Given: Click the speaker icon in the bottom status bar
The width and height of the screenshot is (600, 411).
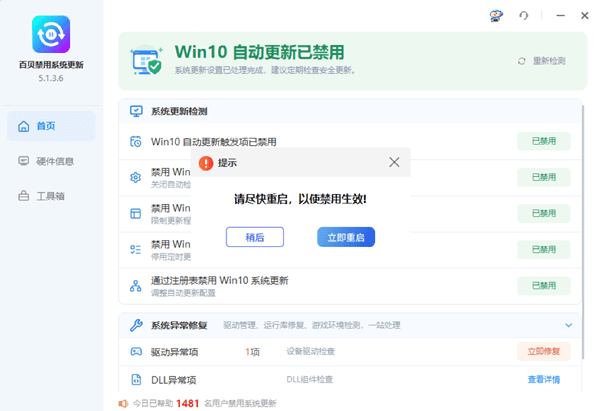Looking at the screenshot, I should point(123,403).
